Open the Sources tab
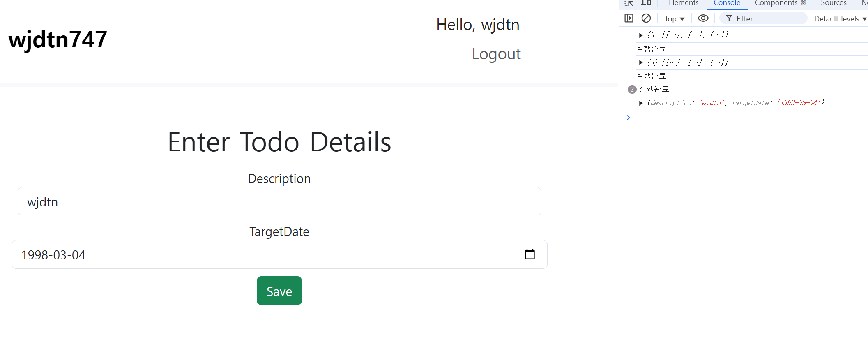The height and width of the screenshot is (363, 868). 833,3
